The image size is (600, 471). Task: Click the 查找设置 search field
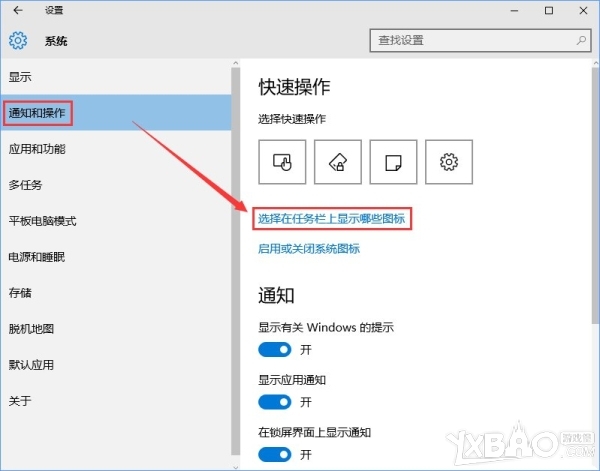(x=481, y=40)
